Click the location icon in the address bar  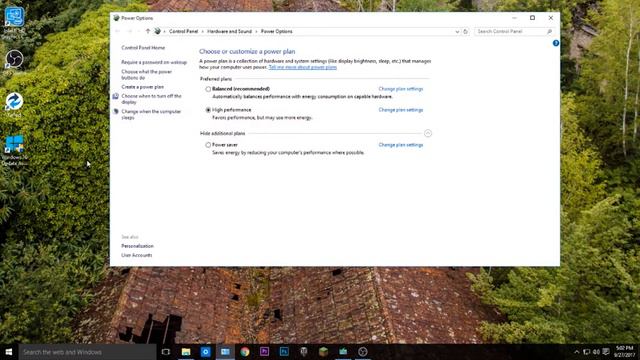pyautogui.click(x=158, y=31)
